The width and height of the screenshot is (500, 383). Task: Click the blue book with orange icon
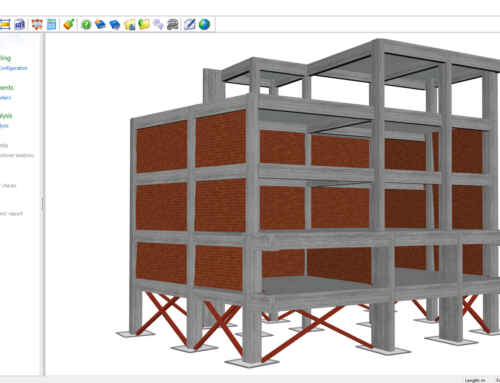point(100,24)
